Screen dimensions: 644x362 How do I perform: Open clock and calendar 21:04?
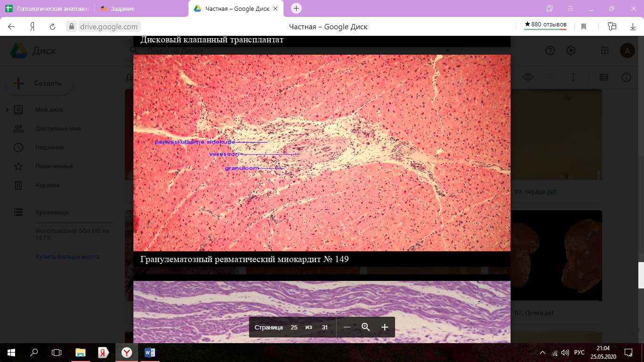(x=603, y=352)
